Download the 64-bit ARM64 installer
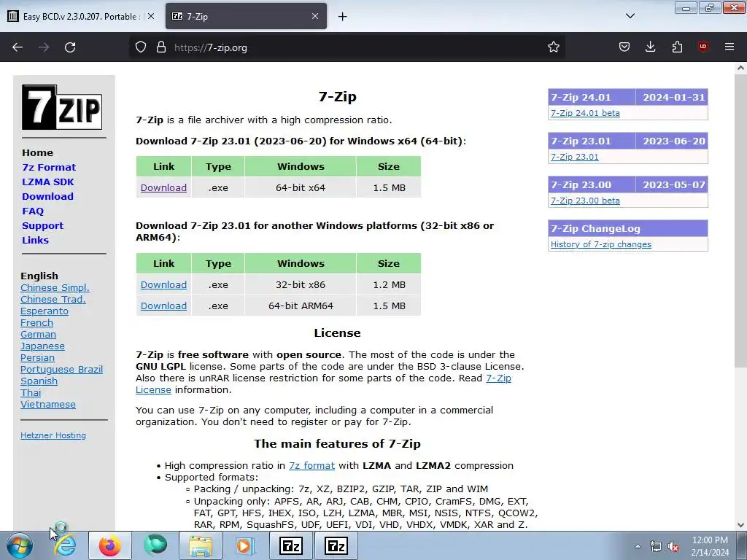The height and width of the screenshot is (560, 747). coord(163,306)
